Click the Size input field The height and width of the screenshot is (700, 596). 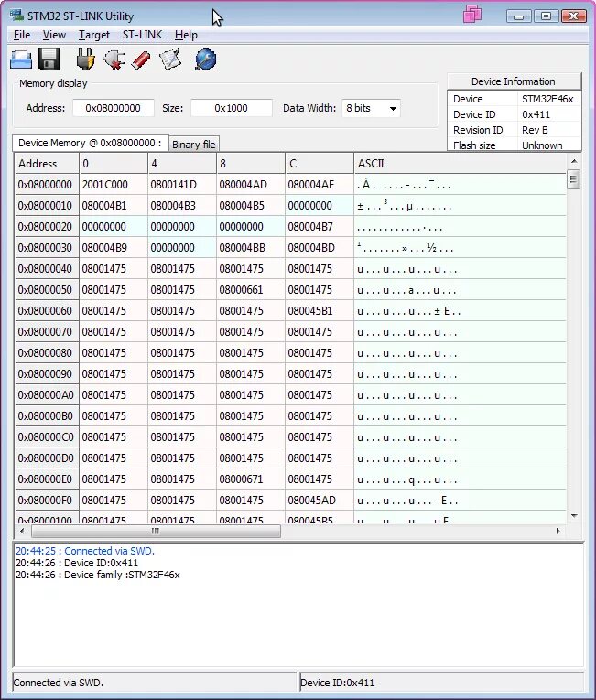pos(232,108)
